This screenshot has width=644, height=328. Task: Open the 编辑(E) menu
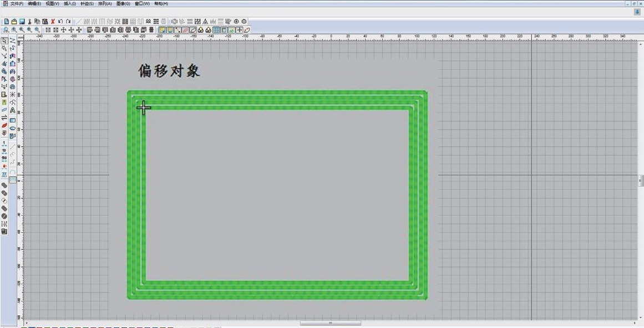[34, 4]
